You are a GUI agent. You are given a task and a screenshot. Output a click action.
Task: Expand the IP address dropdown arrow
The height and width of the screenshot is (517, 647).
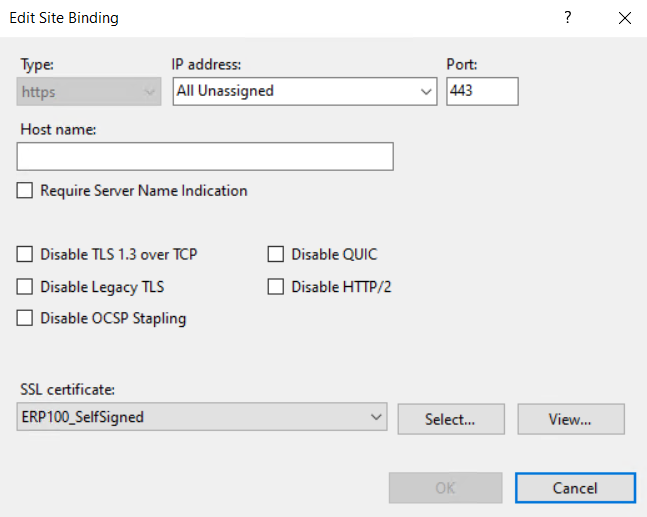click(427, 91)
